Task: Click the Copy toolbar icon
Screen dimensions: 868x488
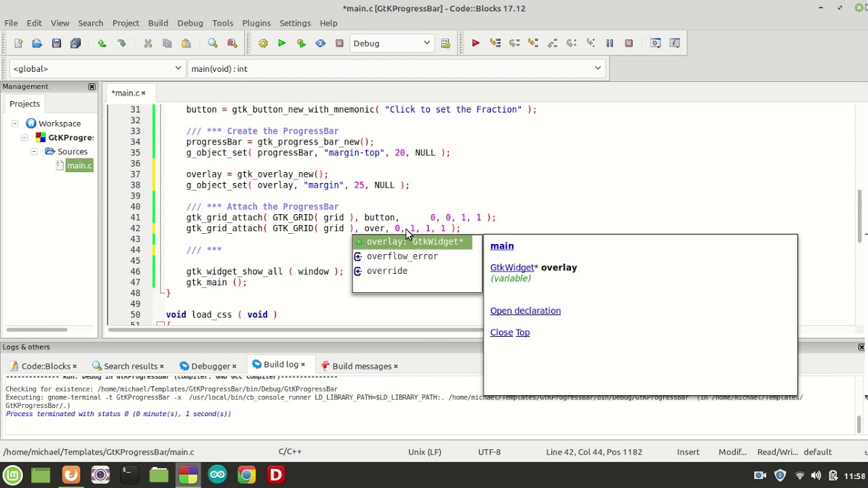Action: point(167,43)
